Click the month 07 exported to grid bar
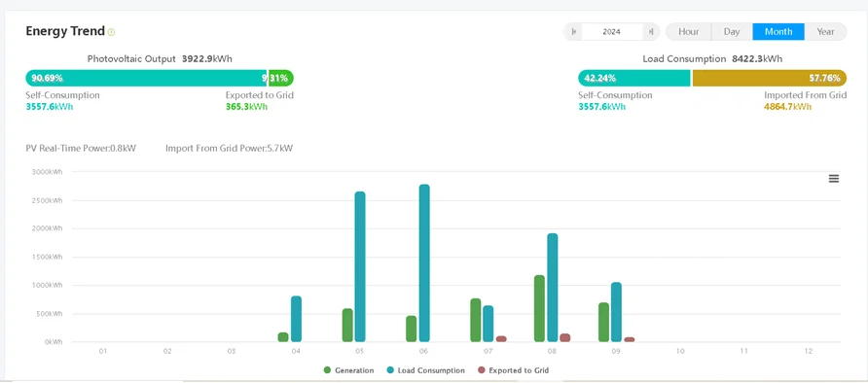This screenshot has width=868, height=383. [501, 339]
